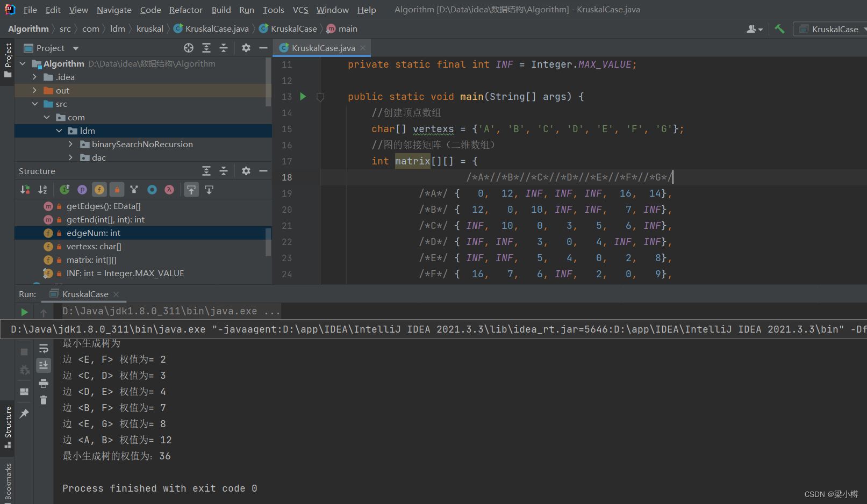Close the KruskalCase run tab
Viewport: 867px width, 504px height.
pos(116,294)
